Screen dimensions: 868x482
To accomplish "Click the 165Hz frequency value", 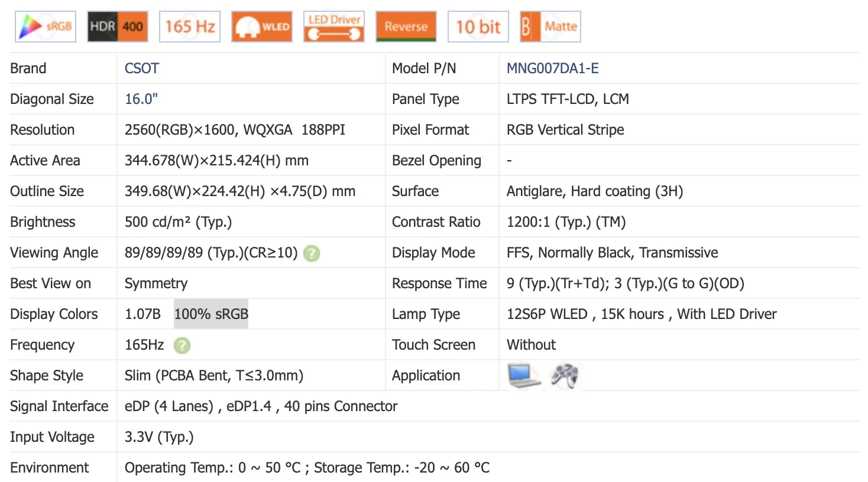I will click(144, 345).
